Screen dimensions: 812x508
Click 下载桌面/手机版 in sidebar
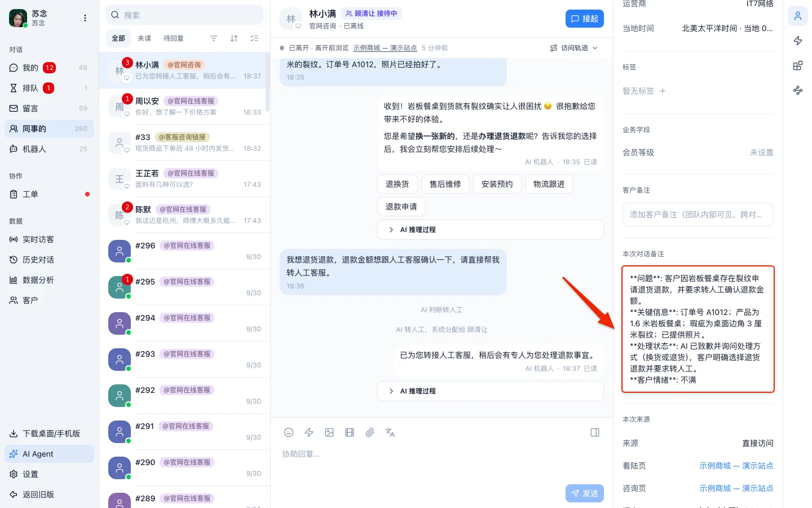pyautogui.click(x=49, y=433)
